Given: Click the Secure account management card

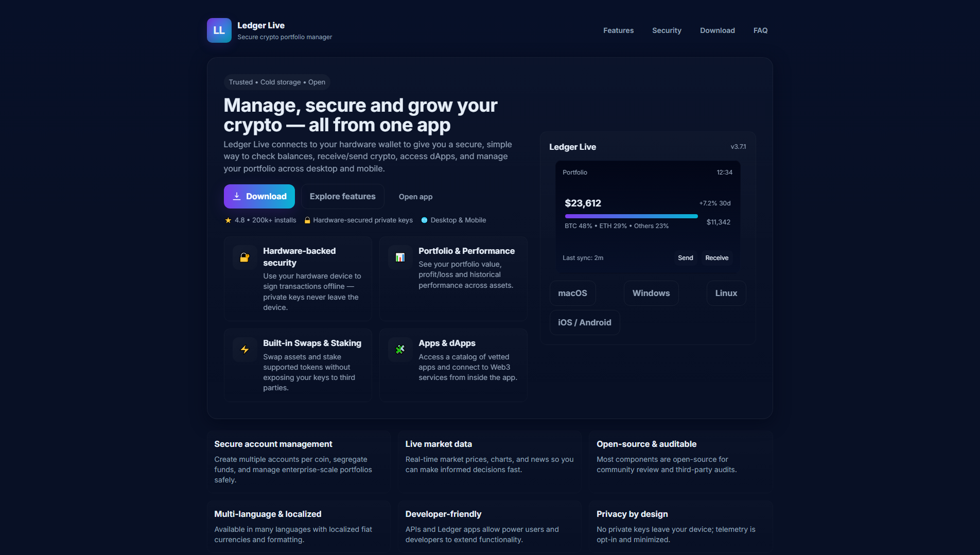Looking at the screenshot, I should click(x=299, y=462).
